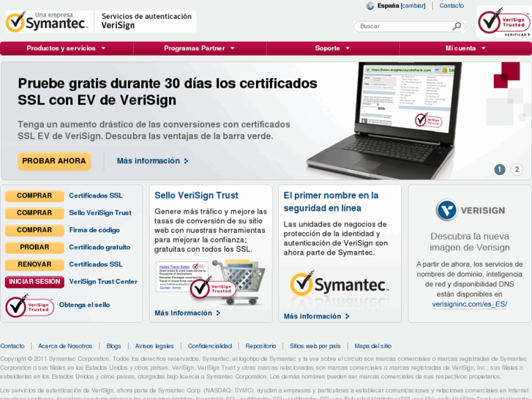Click the footer Contacto link
The width and height of the screenshot is (532, 399).
[x=12, y=346]
